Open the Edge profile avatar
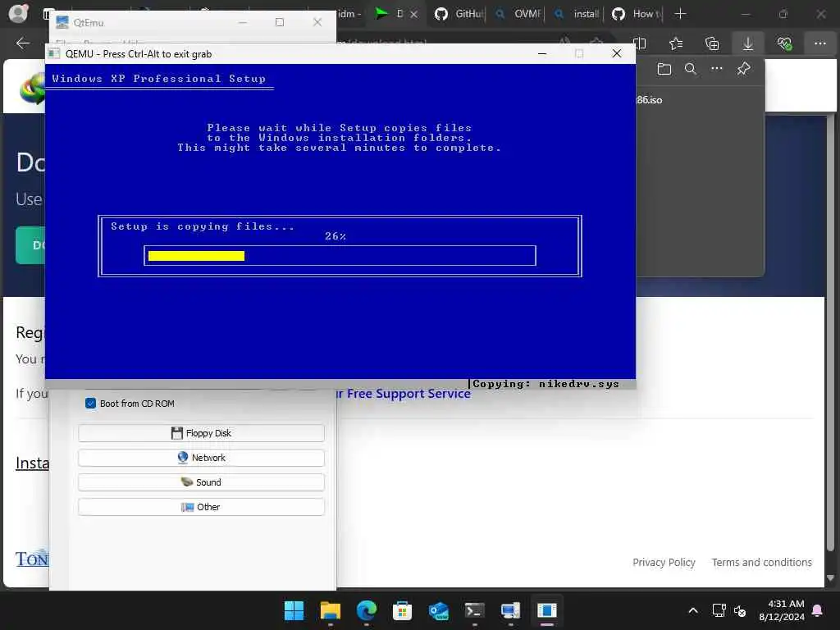 tap(18, 13)
